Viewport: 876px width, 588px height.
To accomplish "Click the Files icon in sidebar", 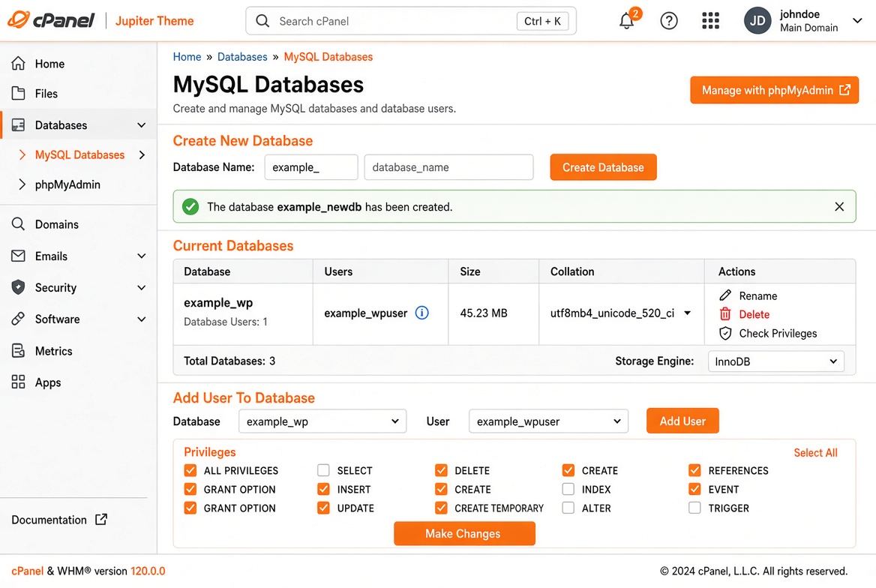I will pos(19,93).
